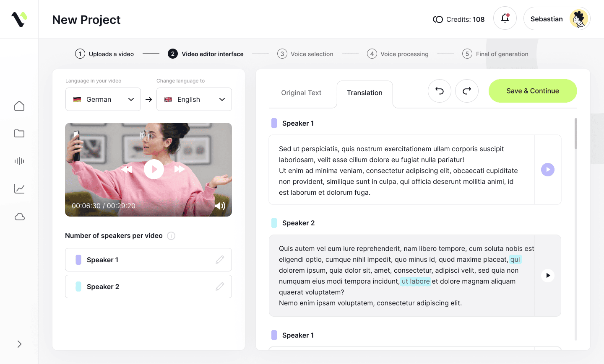The height and width of the screenshot is (364, 604).
Task: Click the Credits: 108 label
Action: pyautogui.click(x=465, y=19)
